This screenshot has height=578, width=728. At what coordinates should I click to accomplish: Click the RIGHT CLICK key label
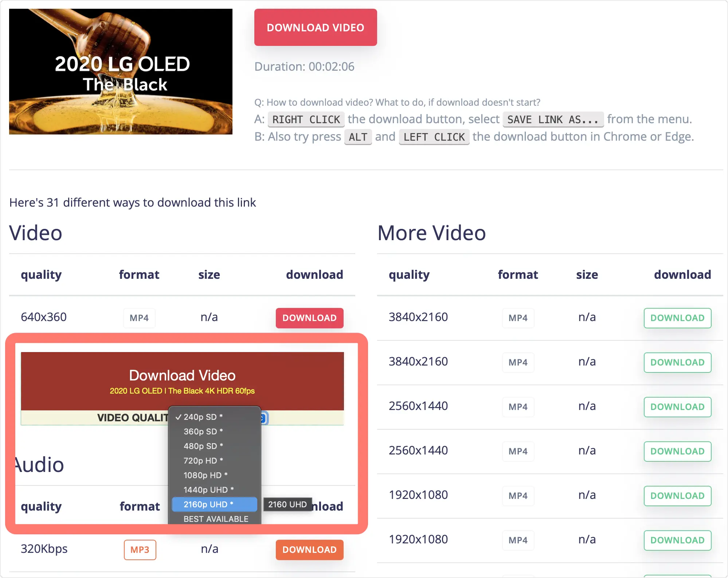point(306,120)
